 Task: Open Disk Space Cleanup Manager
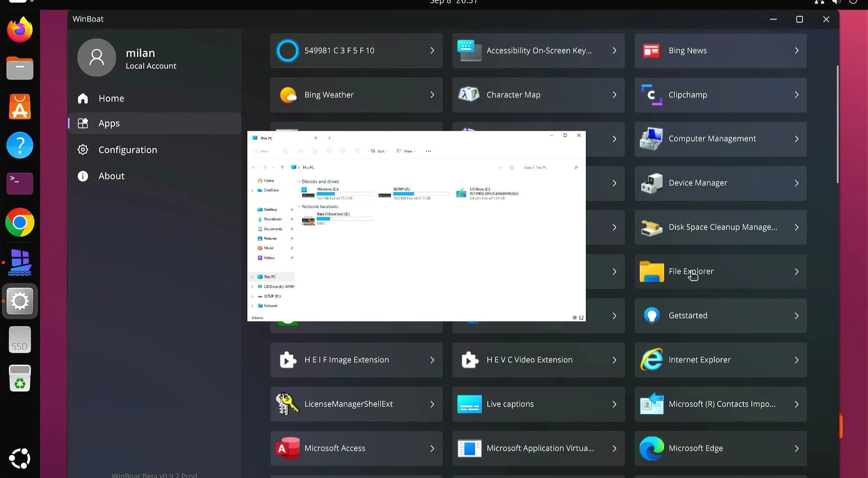[720, 227]
